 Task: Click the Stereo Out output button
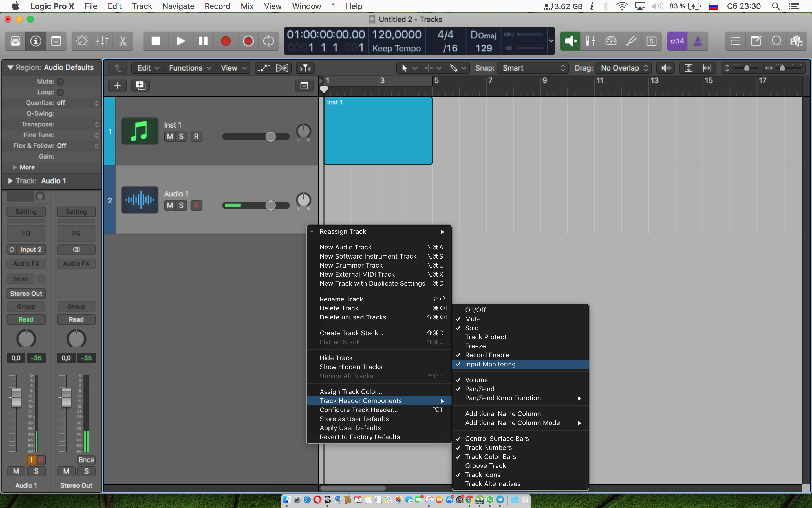(26, 294)
